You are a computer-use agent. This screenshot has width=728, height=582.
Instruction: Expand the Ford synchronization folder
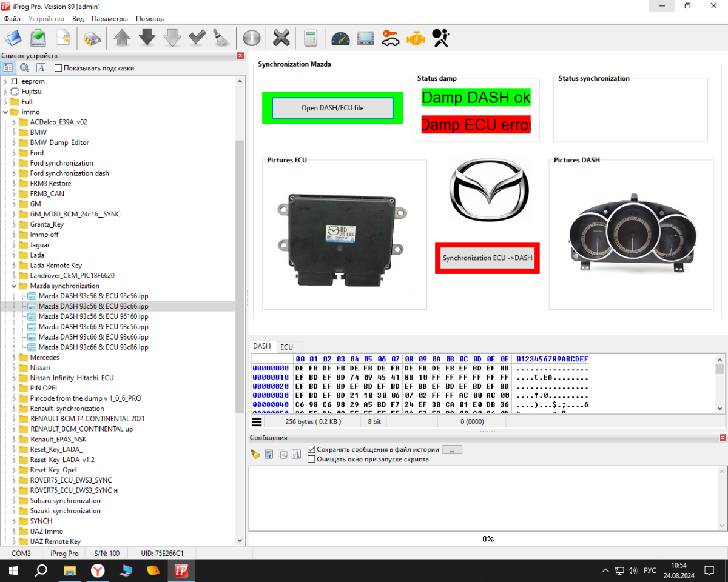pos(15,163)
